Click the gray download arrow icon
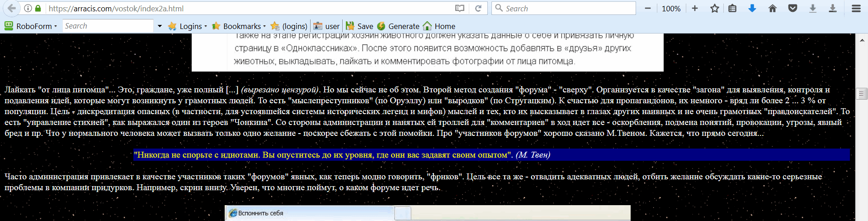The image size is (868, 221). point(812,8)
